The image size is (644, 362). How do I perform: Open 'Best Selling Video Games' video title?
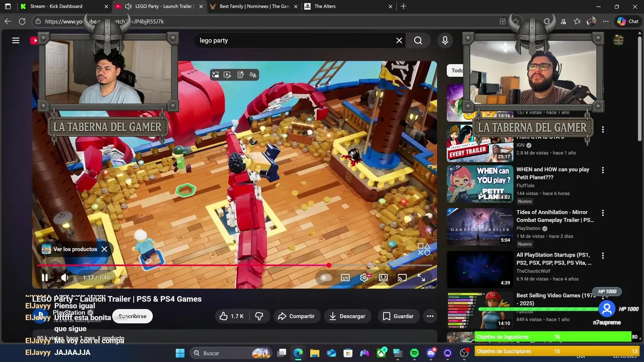[556, 300]
